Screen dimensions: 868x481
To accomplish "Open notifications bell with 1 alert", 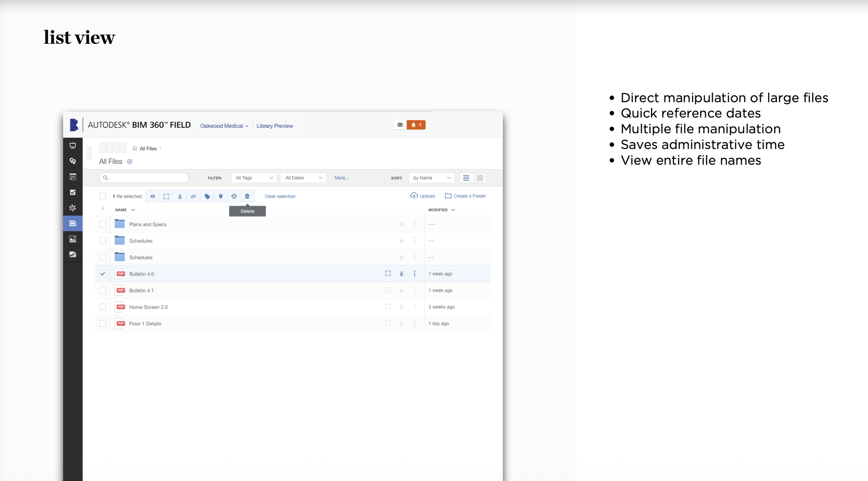I will pyautogui.click(x=416, y=125).
